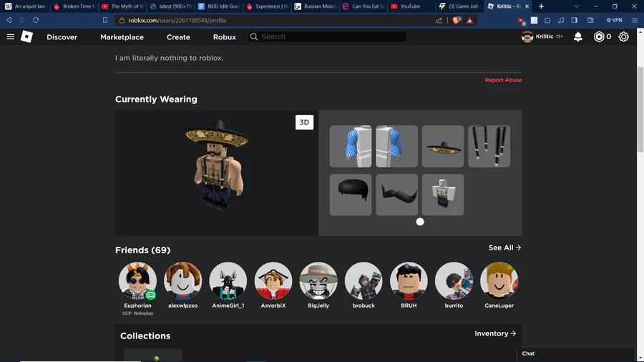644x362 pixels.
Task: Switch to the An unjust law tab
Action: point(26,6)
